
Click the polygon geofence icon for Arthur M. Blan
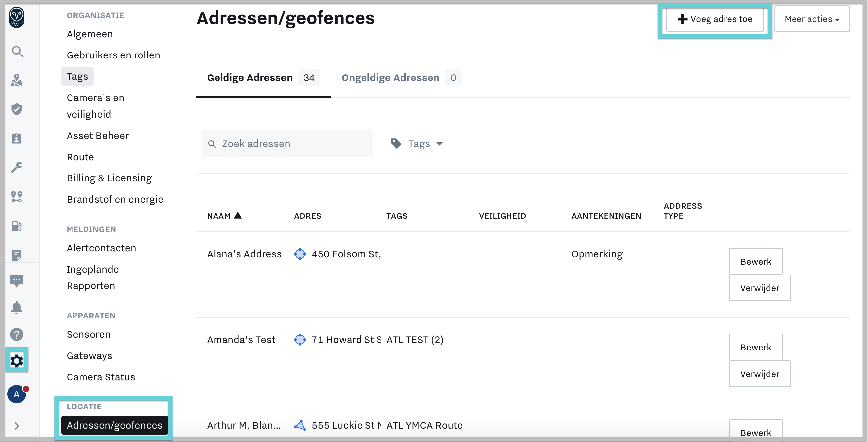300,425
